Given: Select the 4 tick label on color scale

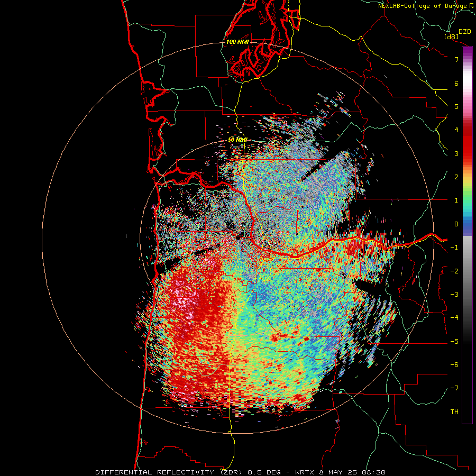Looking at the screenshot, I should 456,130.
